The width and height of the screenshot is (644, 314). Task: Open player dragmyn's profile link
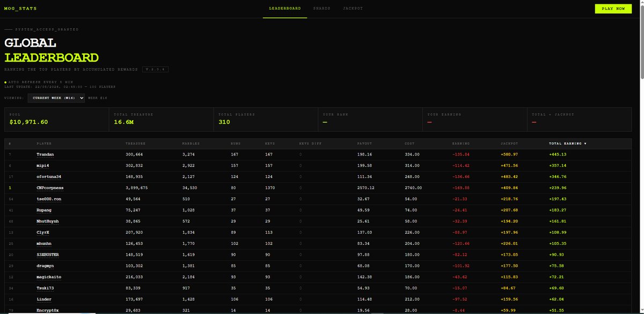point(45,266)
